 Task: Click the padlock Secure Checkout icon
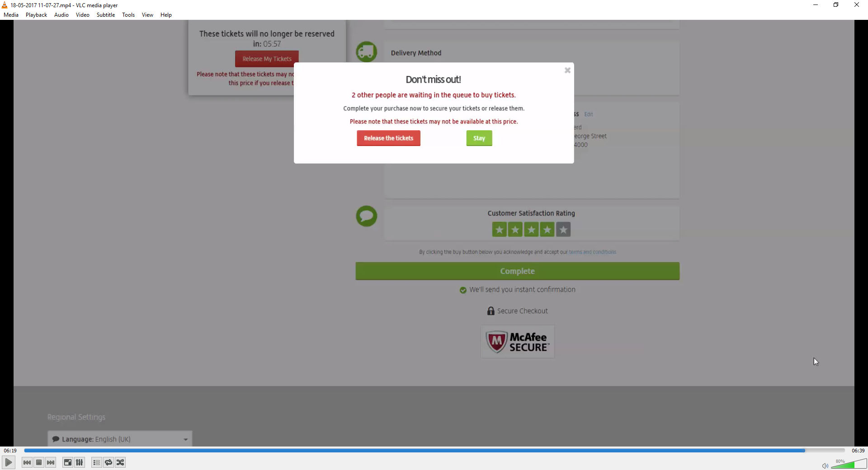491,311
